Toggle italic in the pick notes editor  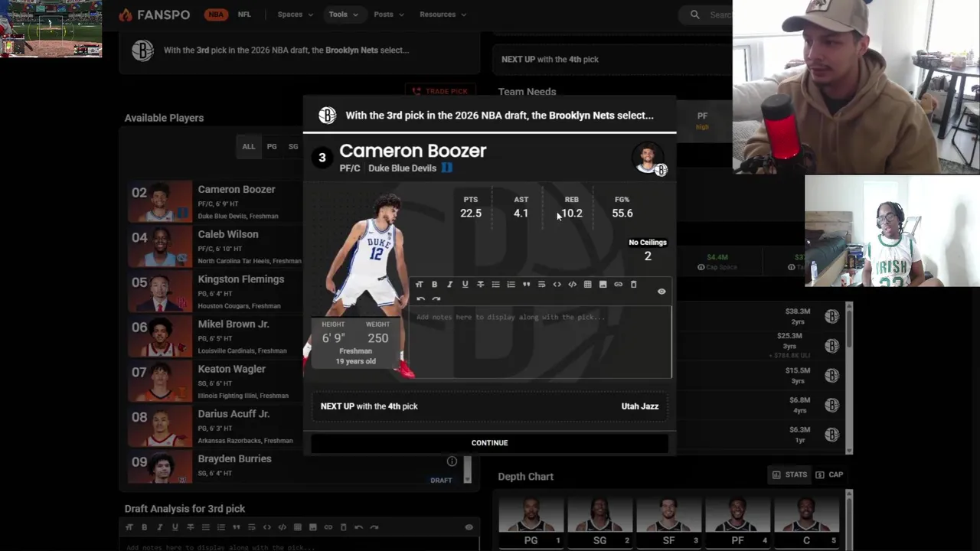(x=449, y=285)
